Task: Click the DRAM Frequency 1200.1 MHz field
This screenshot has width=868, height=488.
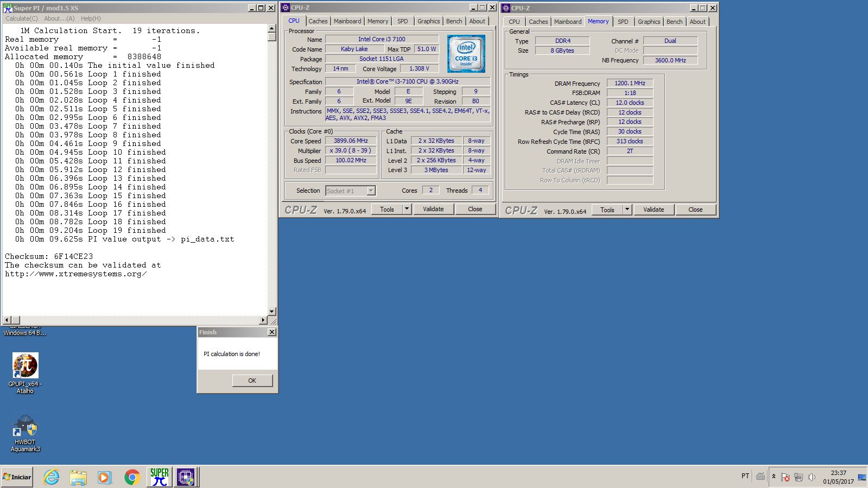Action: [630, 83]
